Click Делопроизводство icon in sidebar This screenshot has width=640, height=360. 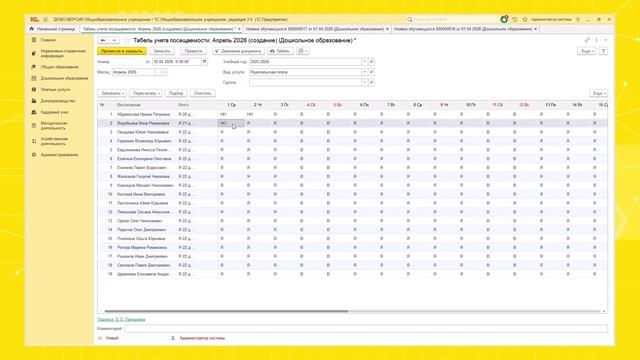point(34,101)
